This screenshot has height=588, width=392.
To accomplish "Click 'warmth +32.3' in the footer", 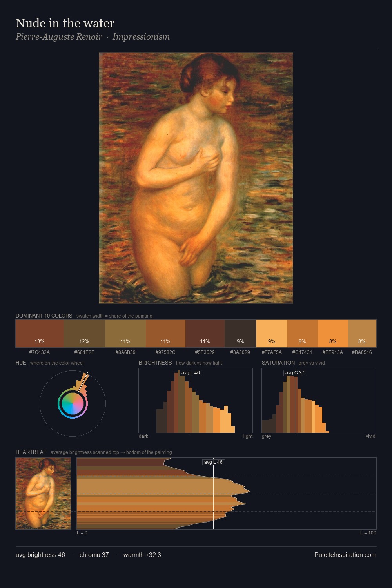I will click(x=142, y=555).
